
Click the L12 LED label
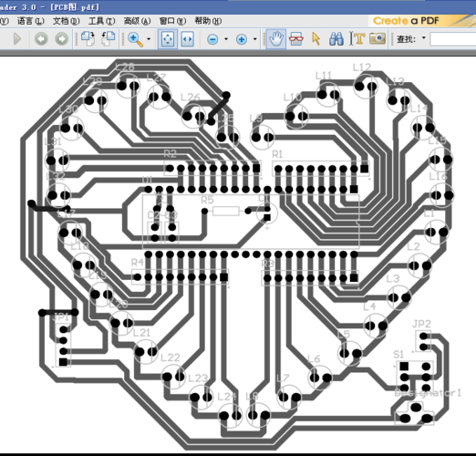pyautogui.click(x=362, y=67)
